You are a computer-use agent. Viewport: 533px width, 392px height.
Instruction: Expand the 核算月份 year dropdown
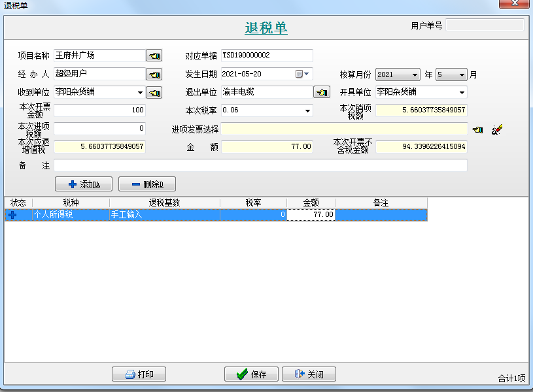click(415, 75)
